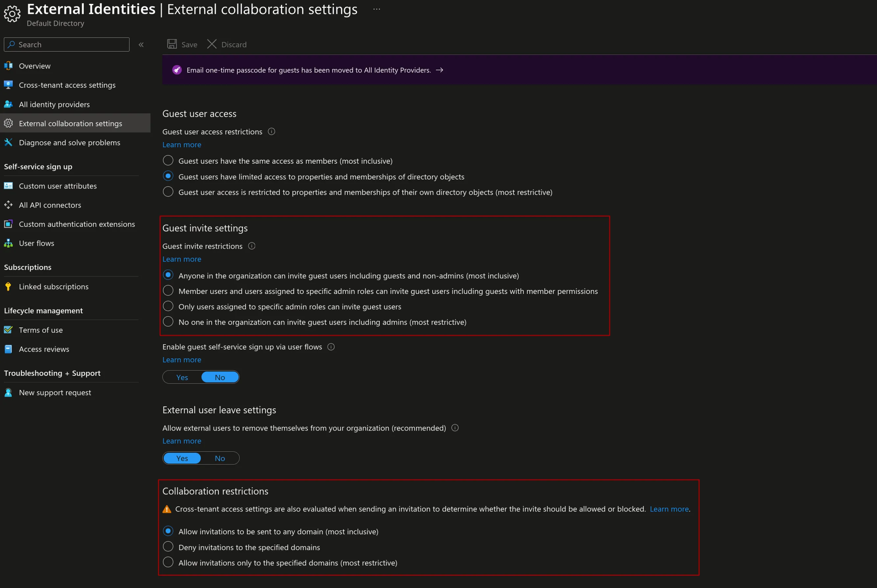Click the Discard X icon

click(x=212, y=44)
